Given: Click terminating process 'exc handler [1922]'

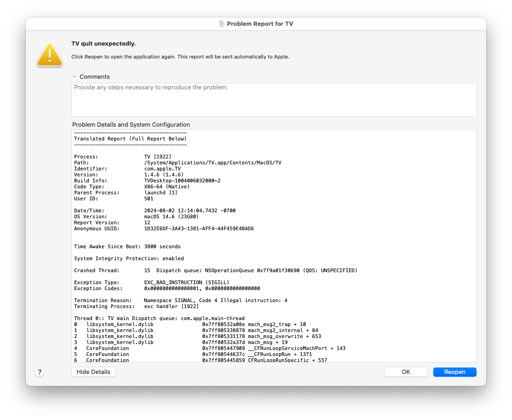Looking at the screenshot, I should [x=171, y=306].
